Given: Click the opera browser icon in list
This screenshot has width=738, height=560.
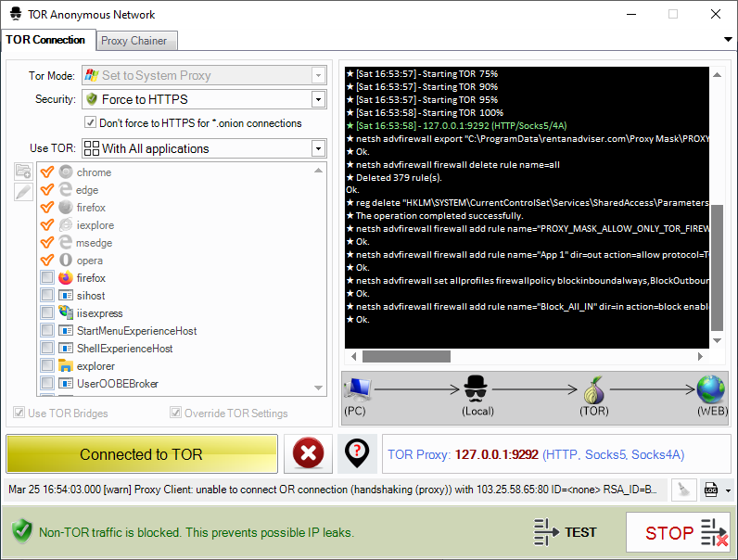Looking at the screenshot, I should (x=66, y=260).
